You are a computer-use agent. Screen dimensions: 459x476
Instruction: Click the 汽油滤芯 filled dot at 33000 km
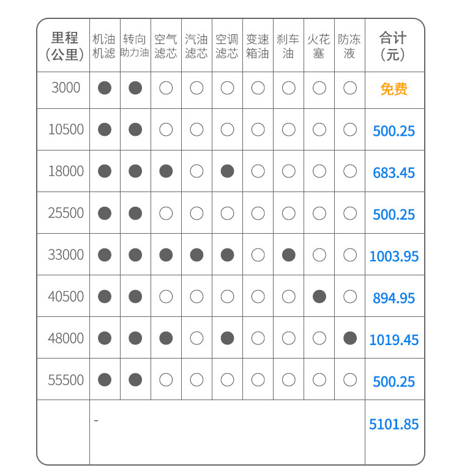pyautogui.click(x=196, y=255)
